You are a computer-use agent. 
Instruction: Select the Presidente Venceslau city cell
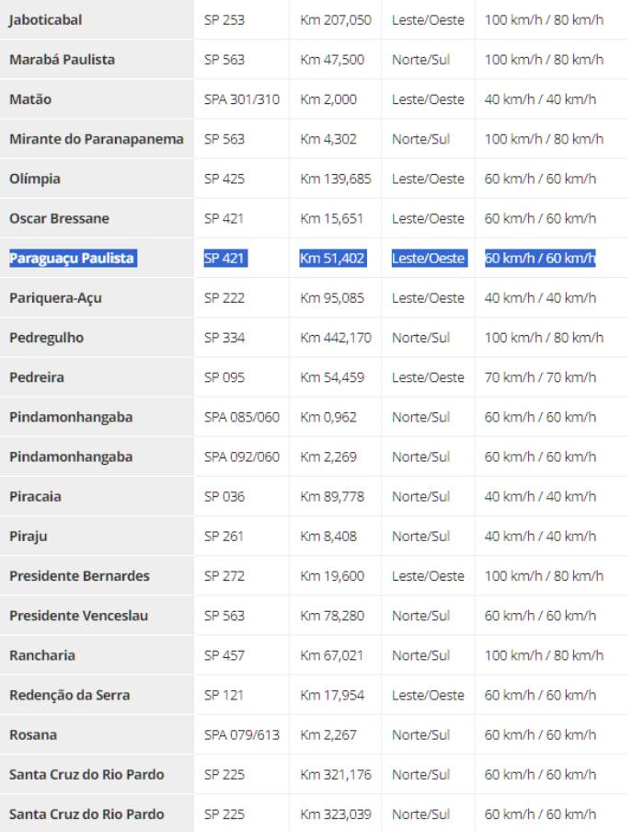click(x=78, y=616)
